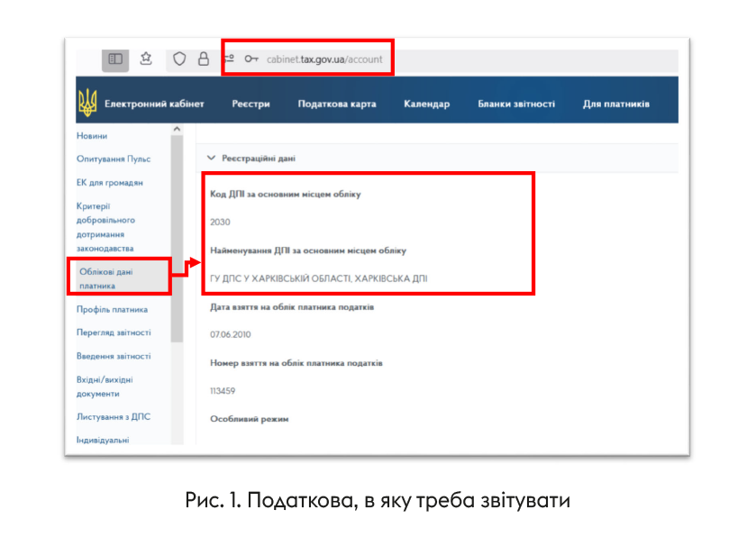Open the Профіль платника sidebar link
The width and height of the screenshot is (756, 537).
(x=112, y=309)
